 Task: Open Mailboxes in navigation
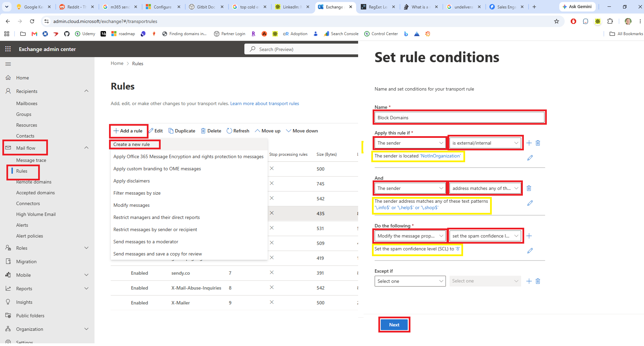[27, 103]
